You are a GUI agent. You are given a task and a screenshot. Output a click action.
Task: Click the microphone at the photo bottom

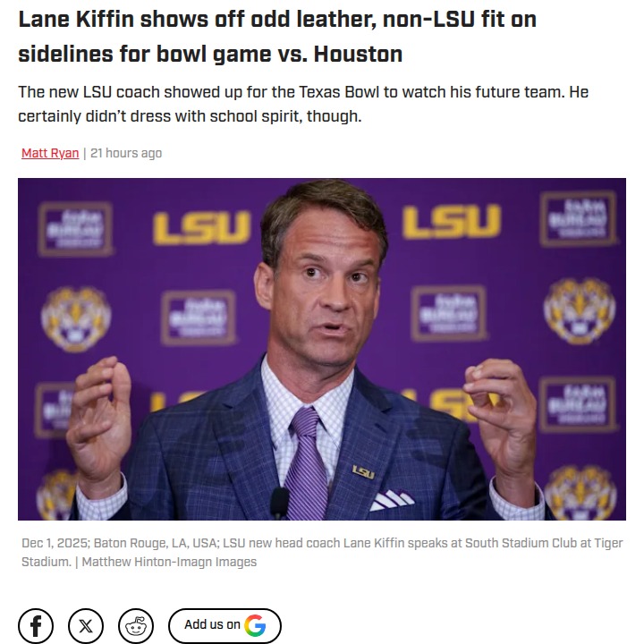(280, 503)
